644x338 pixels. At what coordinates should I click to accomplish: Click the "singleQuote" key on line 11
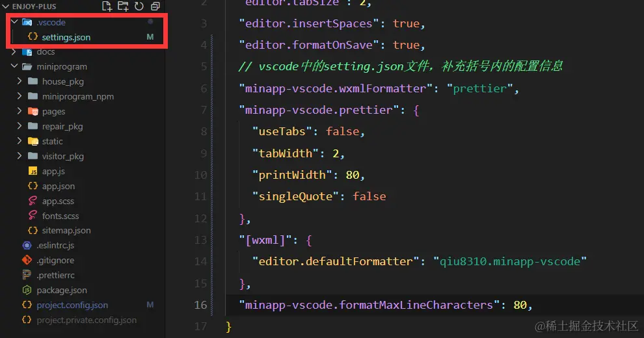click(295, 197)
